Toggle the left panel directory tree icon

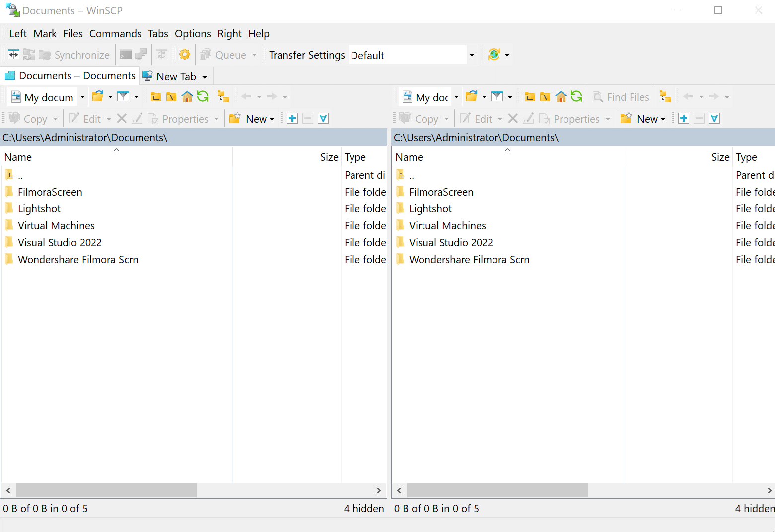[223, 97]
